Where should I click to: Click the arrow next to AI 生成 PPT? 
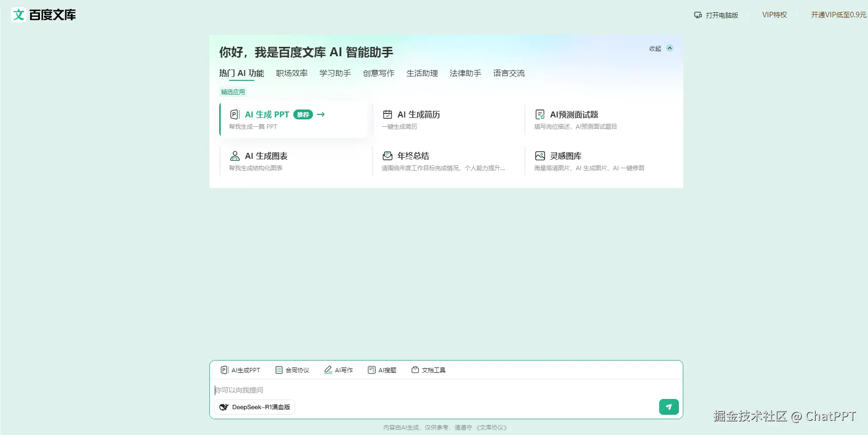(x=321, y=114)
